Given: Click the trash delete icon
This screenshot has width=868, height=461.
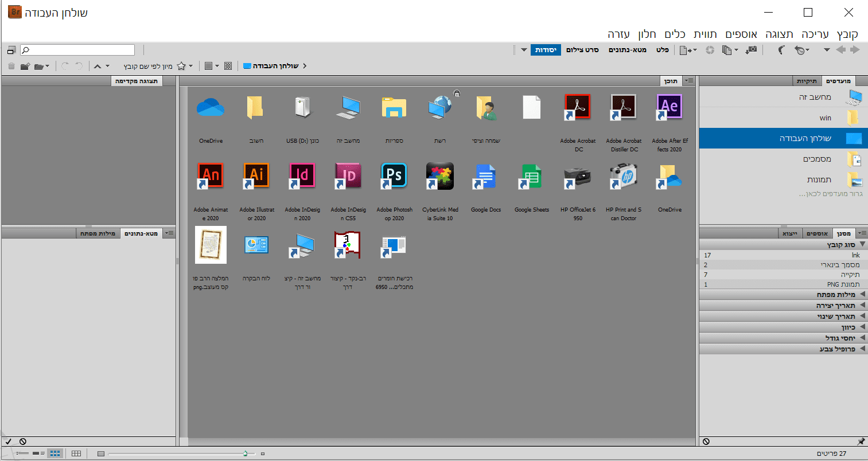Looking at the screenshot, I should point(11,66).
